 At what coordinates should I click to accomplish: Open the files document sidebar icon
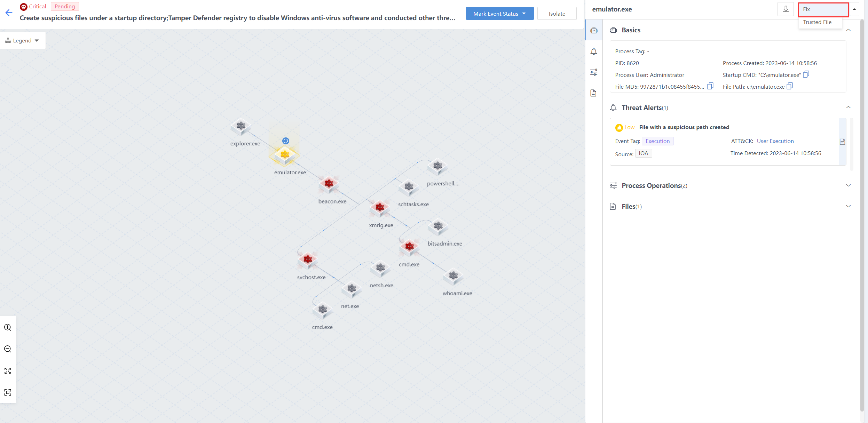tap(594, 93)
